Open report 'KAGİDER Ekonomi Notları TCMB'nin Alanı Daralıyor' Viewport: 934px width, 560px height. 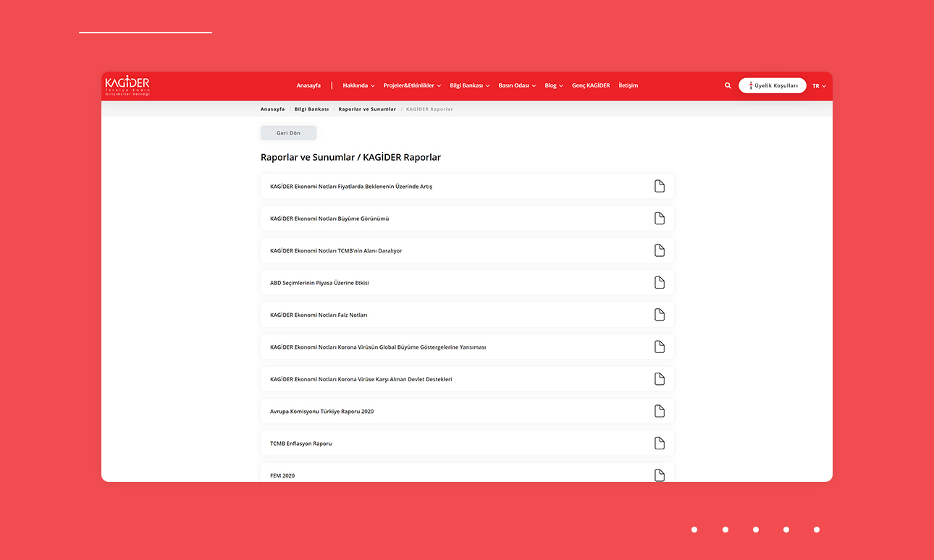pyautogui.click(x=467, y=250)
